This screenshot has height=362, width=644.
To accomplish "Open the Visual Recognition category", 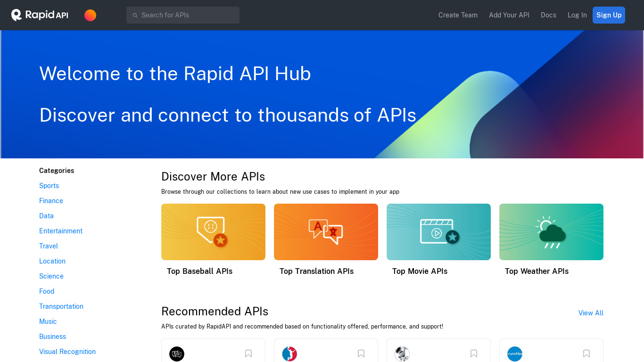I will point(67,352).
